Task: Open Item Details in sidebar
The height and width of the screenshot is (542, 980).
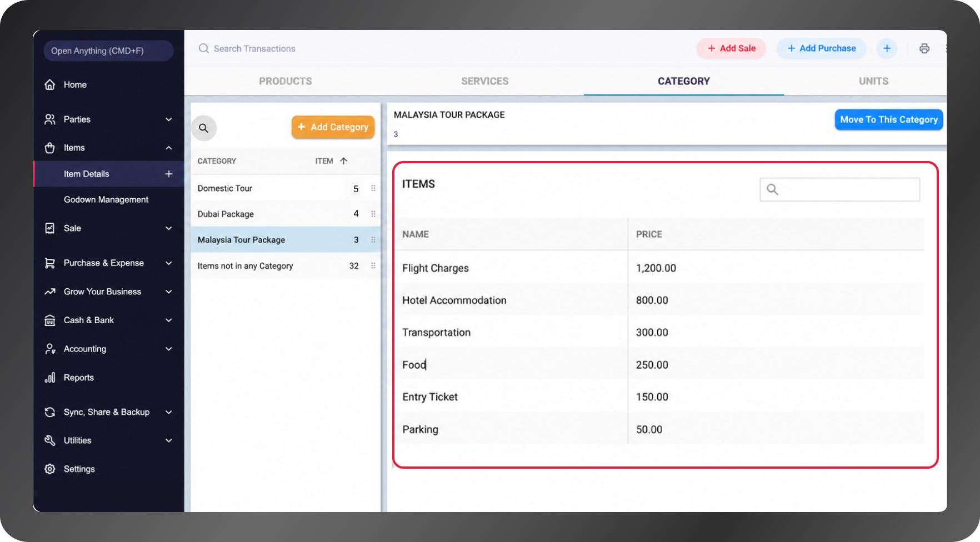Action: (87, 174)
